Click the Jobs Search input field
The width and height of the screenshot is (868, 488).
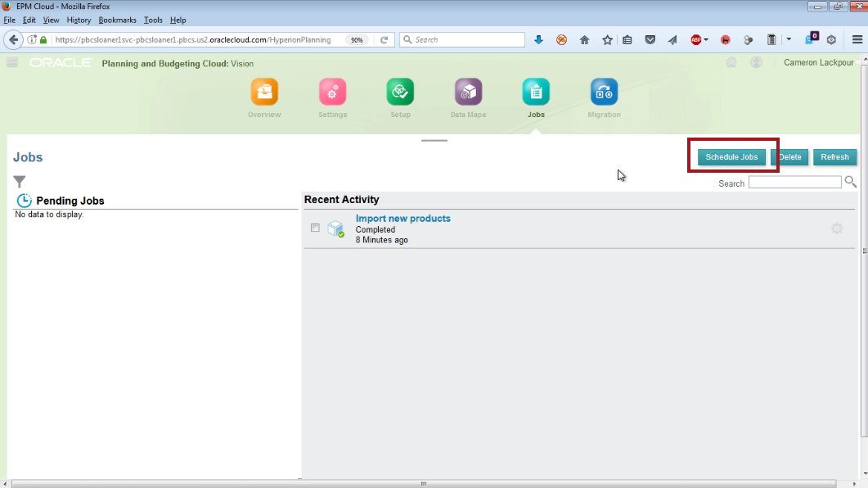795,183
